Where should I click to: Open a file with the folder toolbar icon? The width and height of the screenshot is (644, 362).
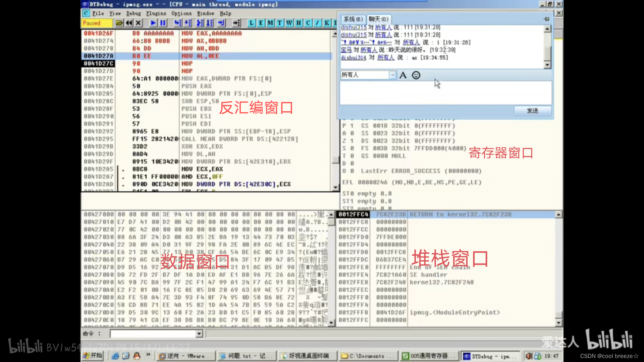119,23
